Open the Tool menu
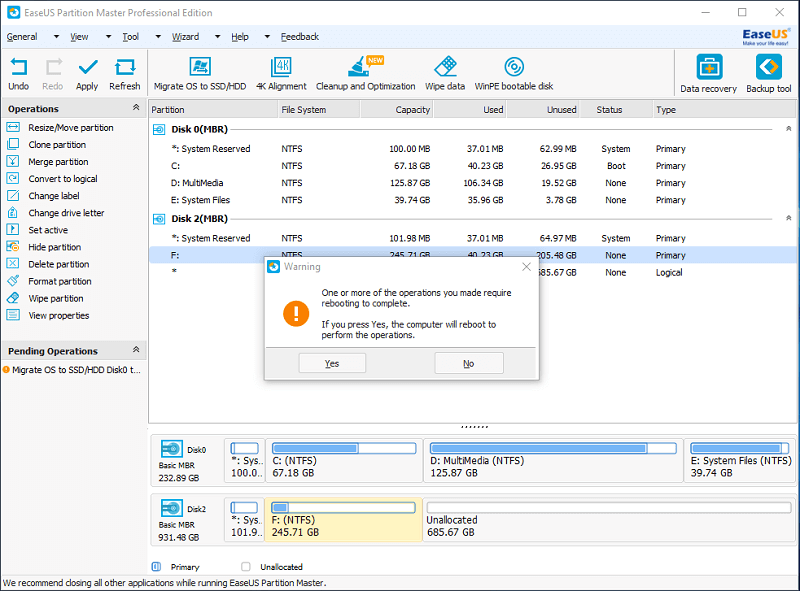 click(131, 37)
